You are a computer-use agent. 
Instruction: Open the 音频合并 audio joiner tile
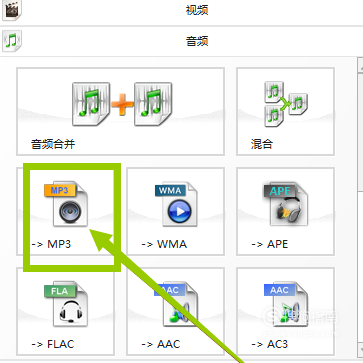pyautogui.click(x=120, y=111)
